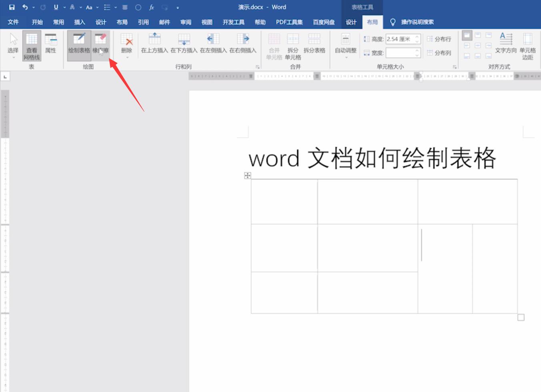Increase column 宽度 with up arrow
541x392 pixels.
point(417,50)
